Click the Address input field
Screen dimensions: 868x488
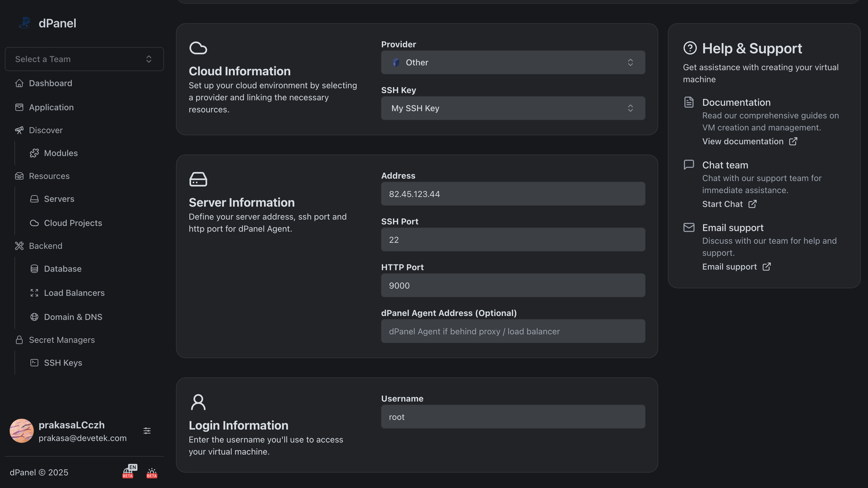click(513, 194)
